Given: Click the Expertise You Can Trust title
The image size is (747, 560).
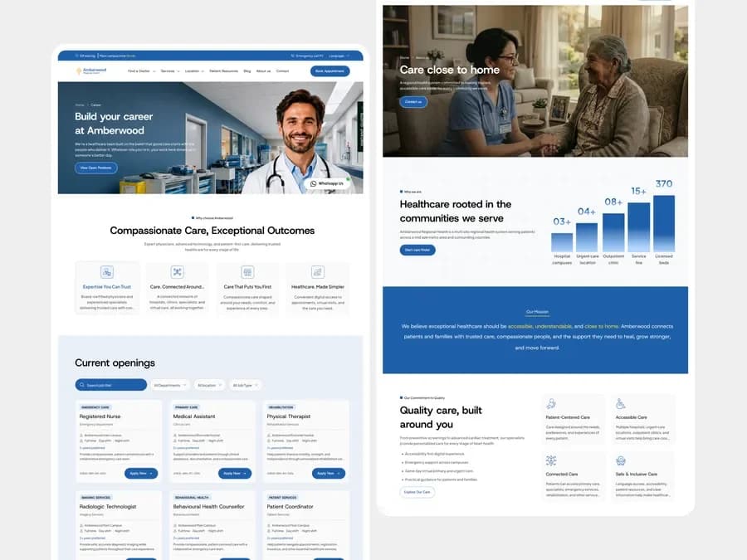Looking at the screenshot, I should pos(107,287).
